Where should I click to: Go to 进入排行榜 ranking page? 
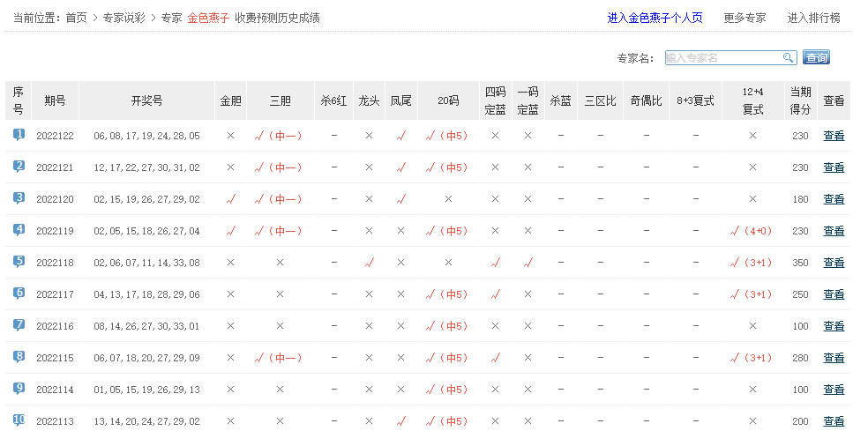pyautogui.click(x=813, y=18)
